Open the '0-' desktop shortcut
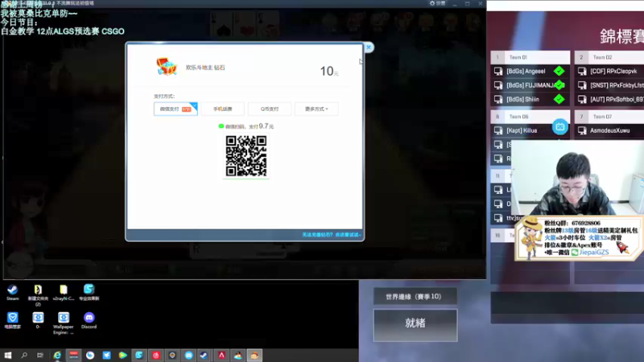 pyautogui.click(x=38, y=320)
